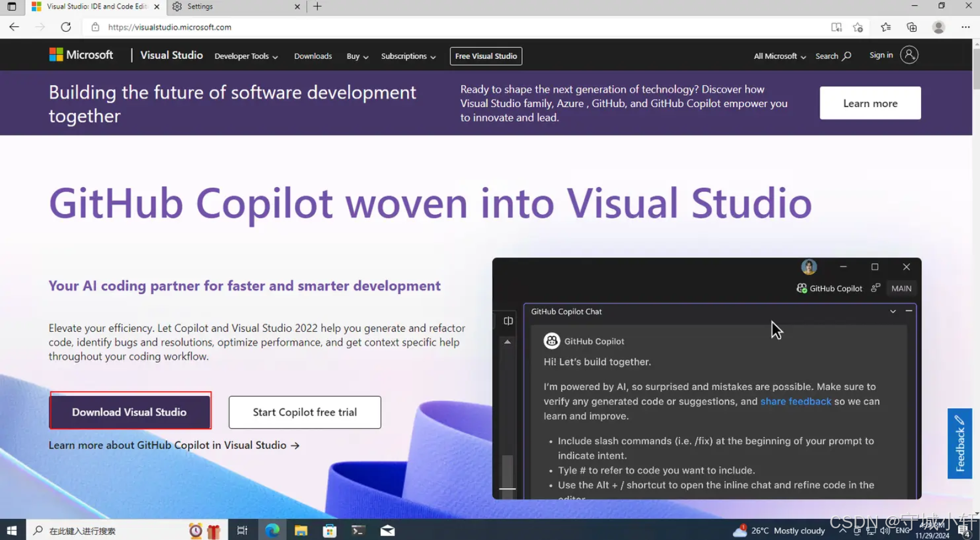Image resolution: width=980 pixels, height=540 pixels.
Task: Expand the Subscriptions dropdown
Action: click(408, 56)
